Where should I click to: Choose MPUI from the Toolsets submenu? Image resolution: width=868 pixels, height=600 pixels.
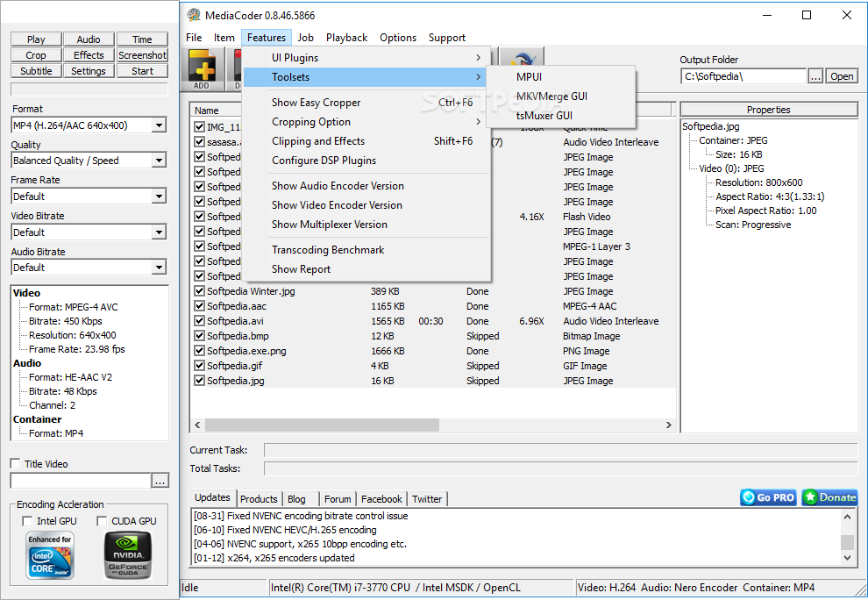tap(561, 77)
